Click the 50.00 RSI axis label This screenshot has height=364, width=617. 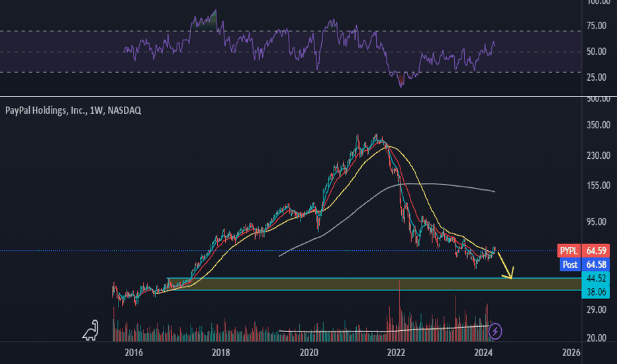point(596,52)
